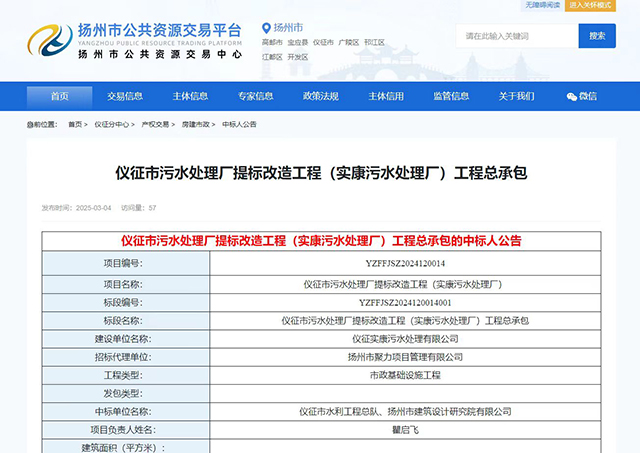The image size is (640, 453).
Task: Click 仪征分中心 breadcrumb link
Action: coord(112,124)
